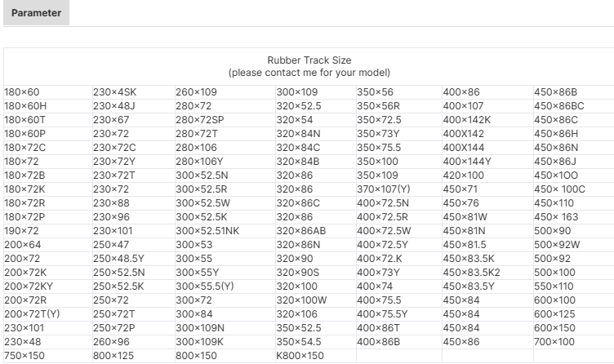Click the 200×72T(Y) cell
The image size is (614, 364).
coord(48,314)
